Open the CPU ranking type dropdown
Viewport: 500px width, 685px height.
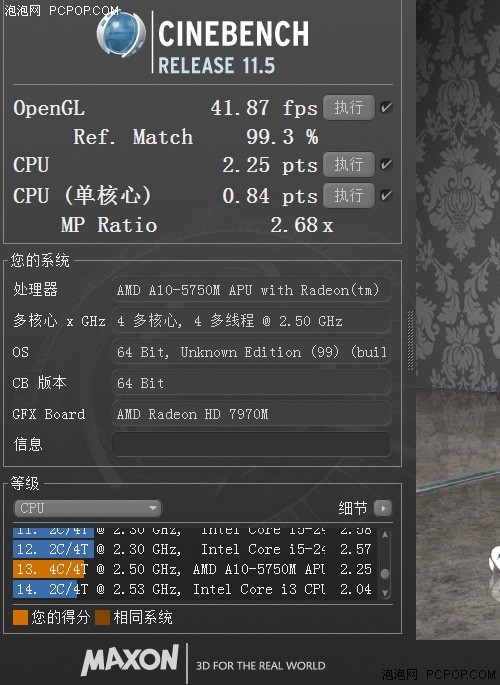pyautogui.click(x=88, y=508)
